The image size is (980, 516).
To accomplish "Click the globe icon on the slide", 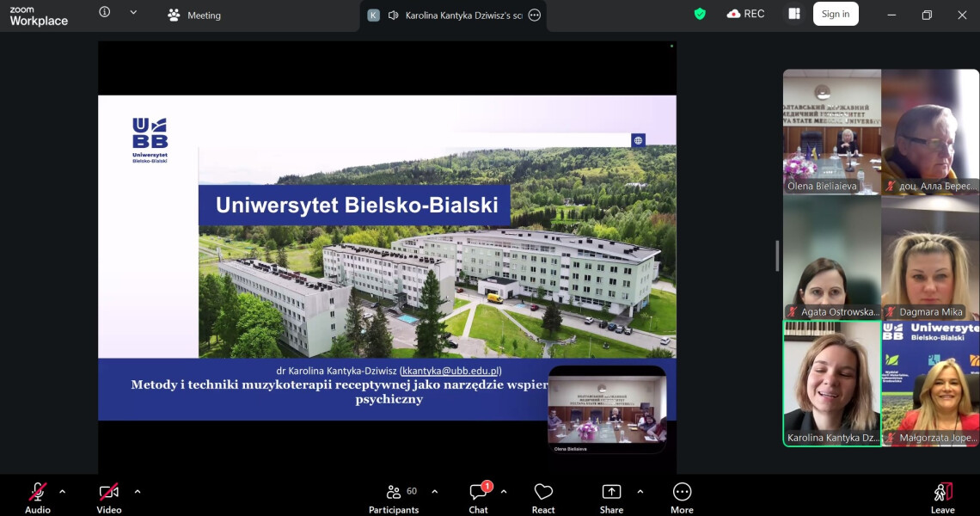I will click(638, 140).
